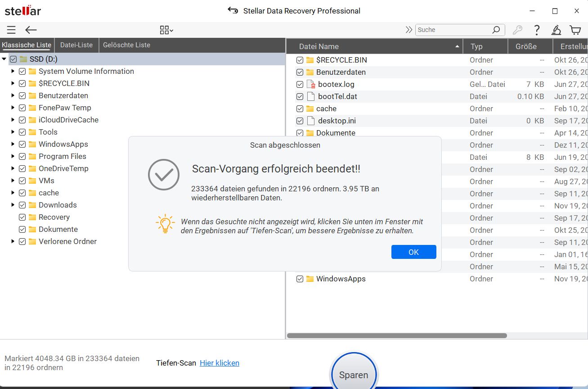Viewport: 588px width, 389px height.
Task: Click Dokumente folder icon in file list
Action: 310,133
